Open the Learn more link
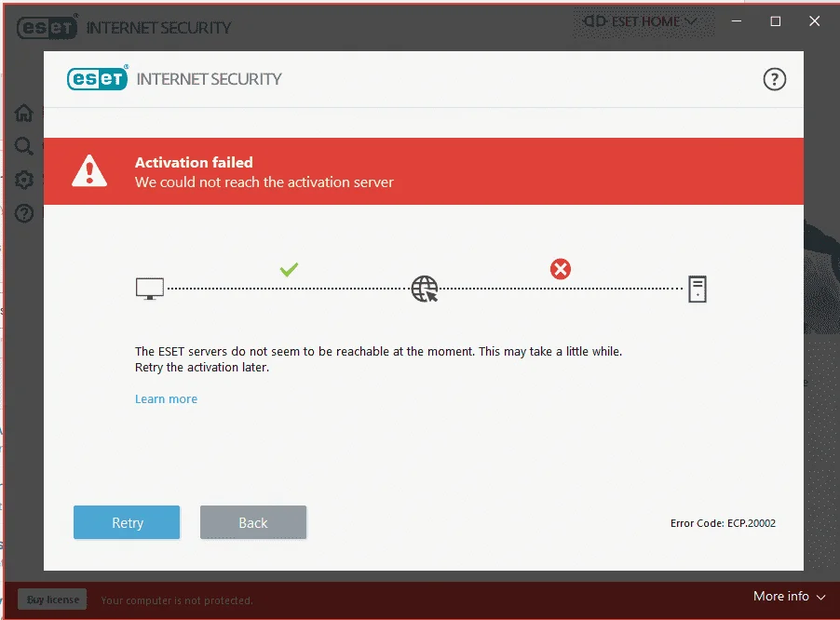This screenshot has width=840, height=620. pyautogui.click(x=166, y=398)
